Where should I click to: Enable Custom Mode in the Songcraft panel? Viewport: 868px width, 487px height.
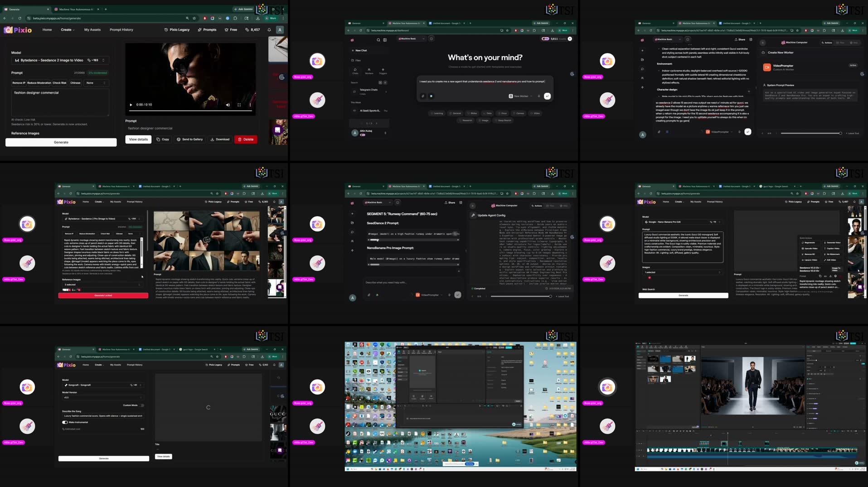142,405
